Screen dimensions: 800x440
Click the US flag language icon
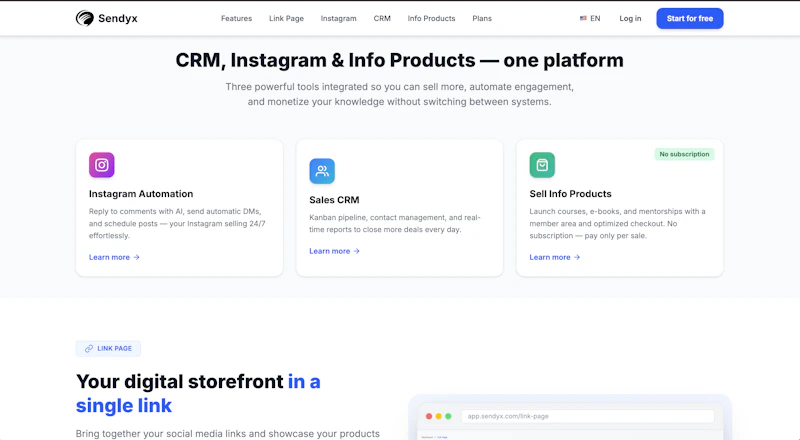tap(583, 18)
